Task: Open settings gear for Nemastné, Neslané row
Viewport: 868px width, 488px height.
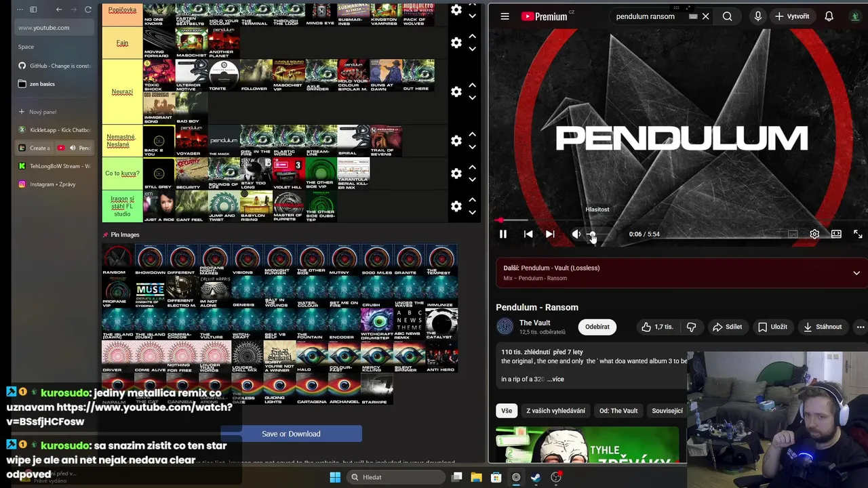Action: [456, 140]
